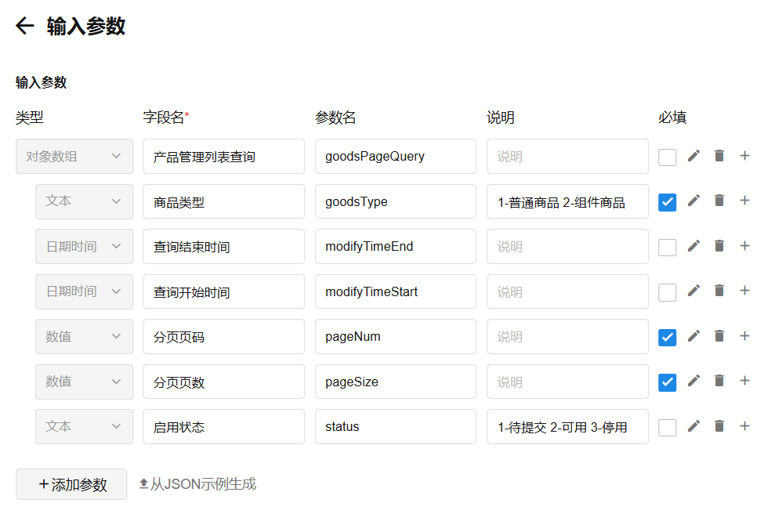This screenshot has width=764, height=532.
Task: Delete the pageSize parameter row
Action: pos(719,381)
